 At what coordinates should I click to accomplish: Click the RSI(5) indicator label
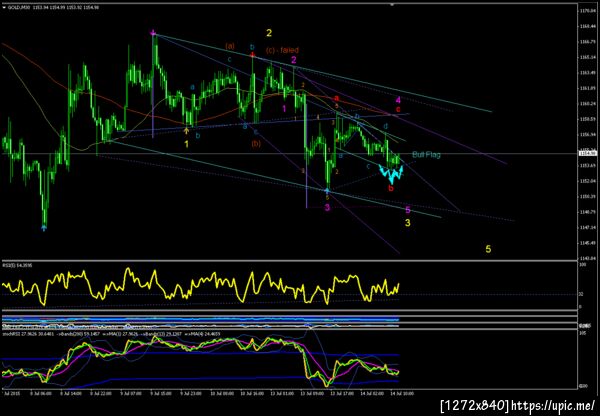point(17,265)
